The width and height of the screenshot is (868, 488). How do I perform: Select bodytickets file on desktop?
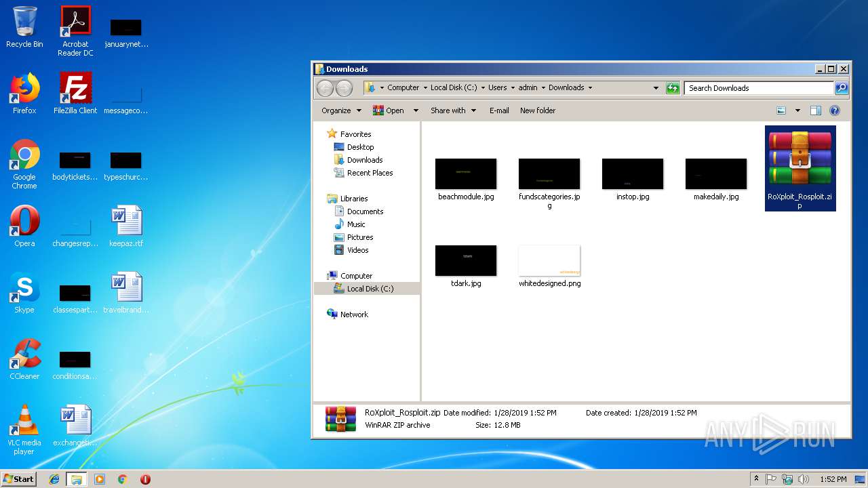pos(75,165)
